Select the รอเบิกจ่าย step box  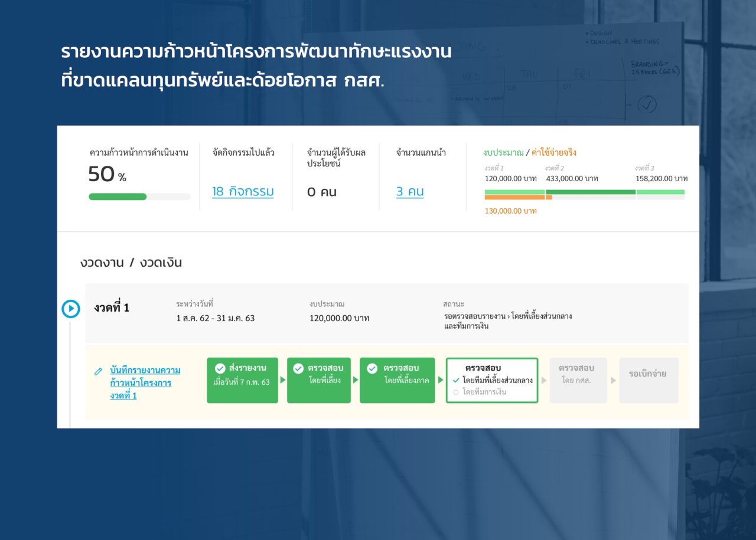649,380
